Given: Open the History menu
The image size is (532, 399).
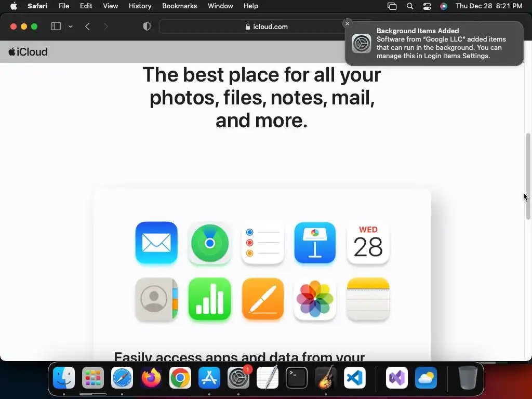Looking at the screenshot, I should [x=140, y=6].
